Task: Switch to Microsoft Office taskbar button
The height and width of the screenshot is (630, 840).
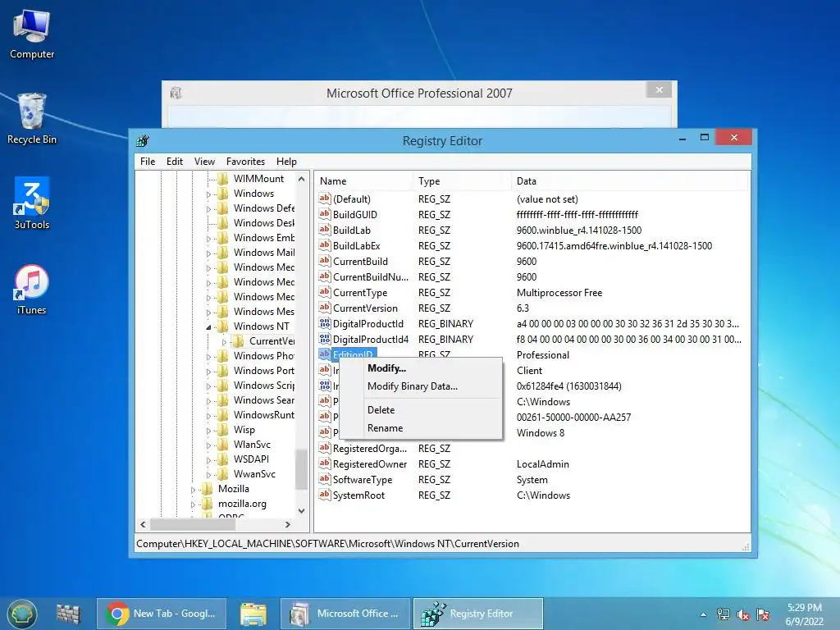Action: click(x=345, y=614)
